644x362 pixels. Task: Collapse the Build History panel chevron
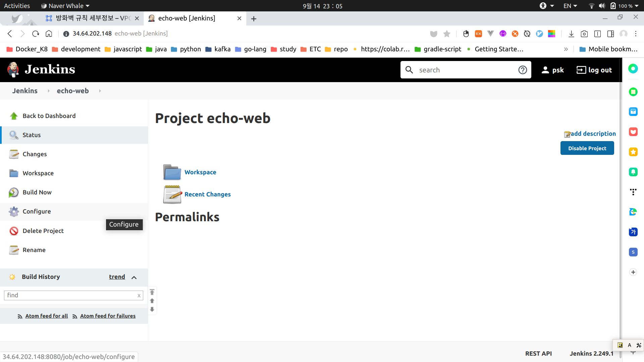(134, 278)
